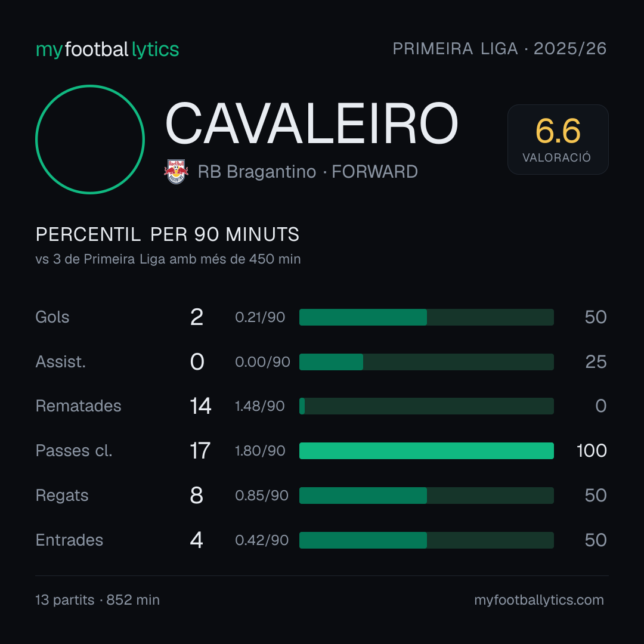Click the Gols percentile bar

point(426,317)
